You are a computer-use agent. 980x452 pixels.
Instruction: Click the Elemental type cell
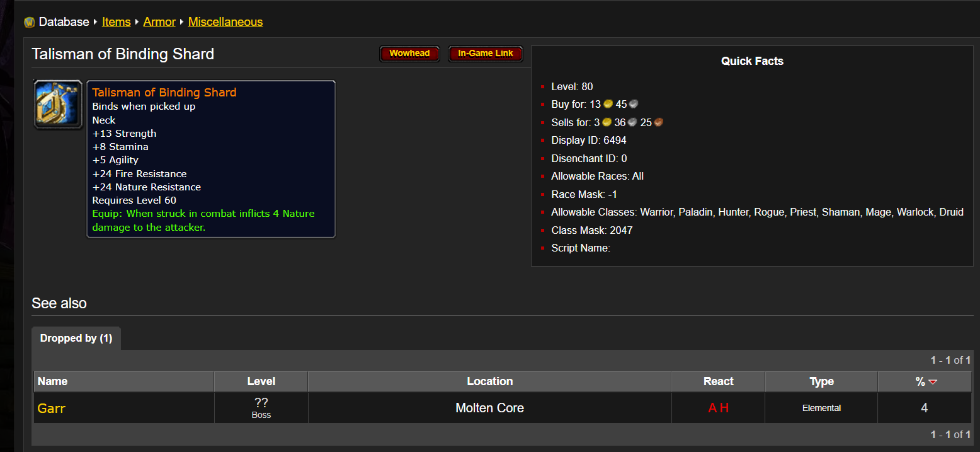822,408
